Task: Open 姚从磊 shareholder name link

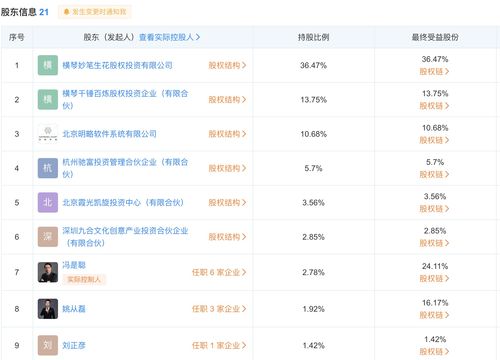Action: 74,309
